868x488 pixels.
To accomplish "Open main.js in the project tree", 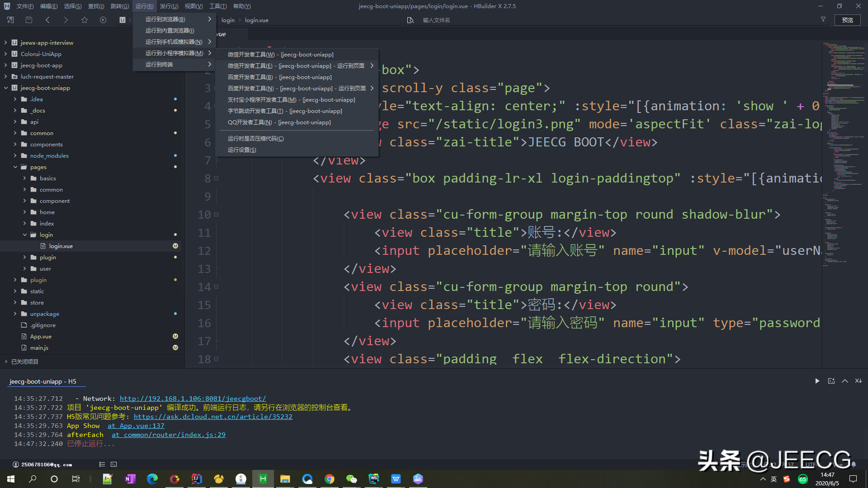I will [x=39, y=347].
